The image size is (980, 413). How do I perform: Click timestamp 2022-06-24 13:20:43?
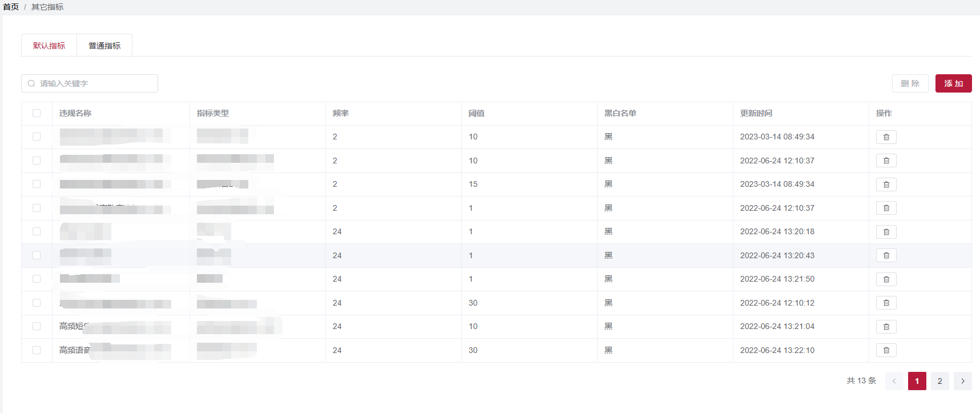pos(777,255)
